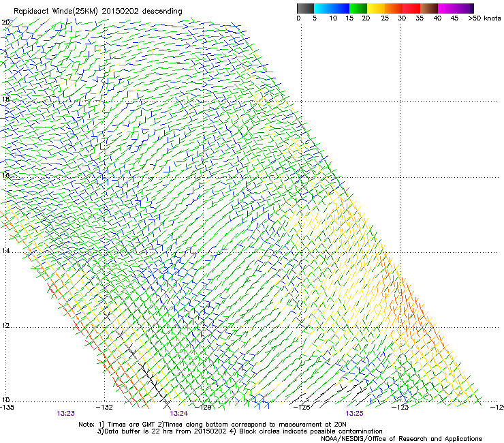
Task: Click the legend number '45'
Action: 454,18
